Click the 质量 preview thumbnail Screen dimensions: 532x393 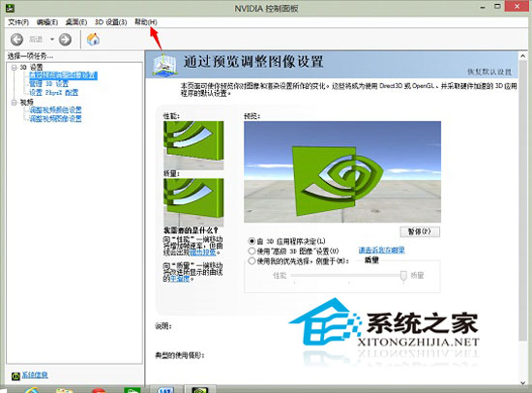tap(193, 202)
